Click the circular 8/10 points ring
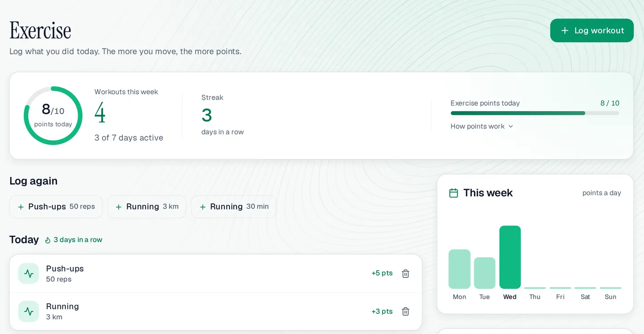Screen dimensions: 644x334 coord(53,116)
